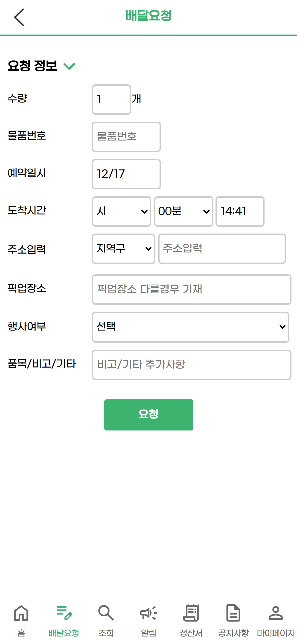The width and height of the screenshot is (297, 644).
Task: Open the 알림 megaphone icon
Action: pos(148,613)
